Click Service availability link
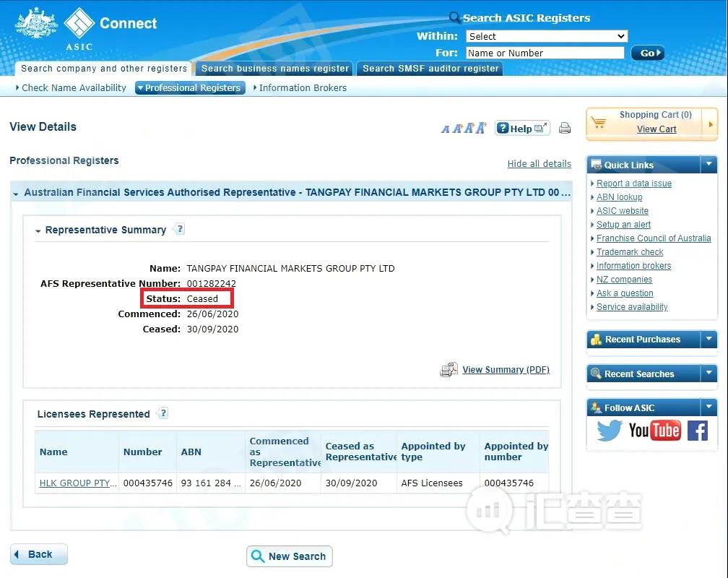728x578 pixels. pos(632,306)
